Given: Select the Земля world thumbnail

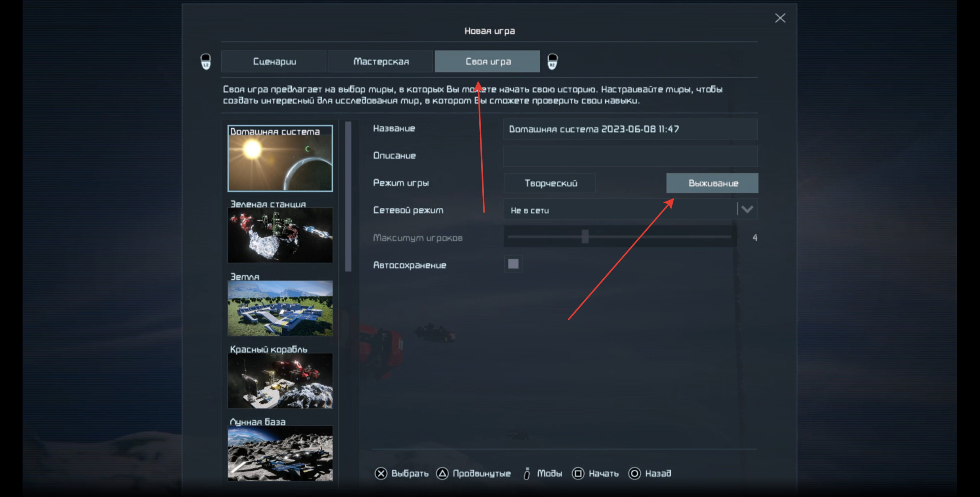Looking at the screenshot, I should click(x=280, y=308).
